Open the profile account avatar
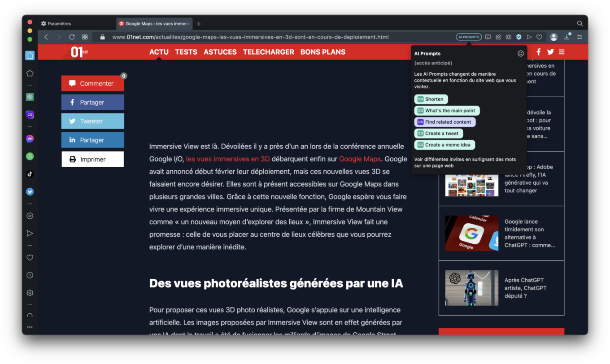 [x=554, y=37]
